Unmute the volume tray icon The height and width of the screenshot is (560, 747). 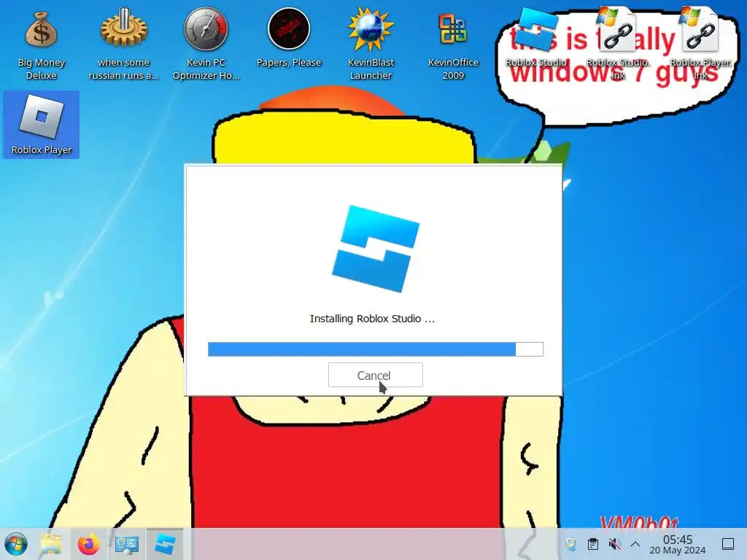coord(614,544)
